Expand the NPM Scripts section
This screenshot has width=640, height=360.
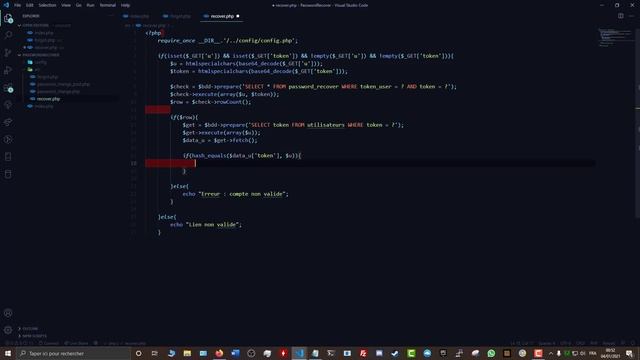tap(34, 336)
